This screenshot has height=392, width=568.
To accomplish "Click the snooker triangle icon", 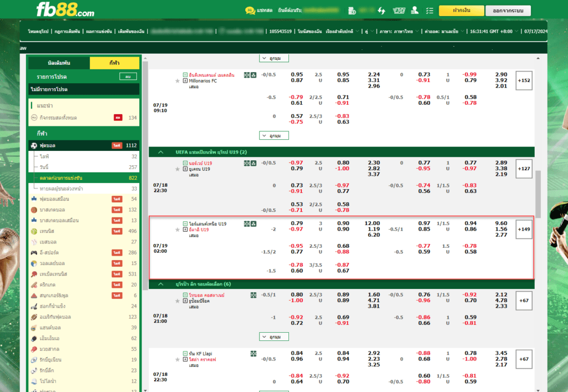I will pyautogui.click(x=34, y=296).
